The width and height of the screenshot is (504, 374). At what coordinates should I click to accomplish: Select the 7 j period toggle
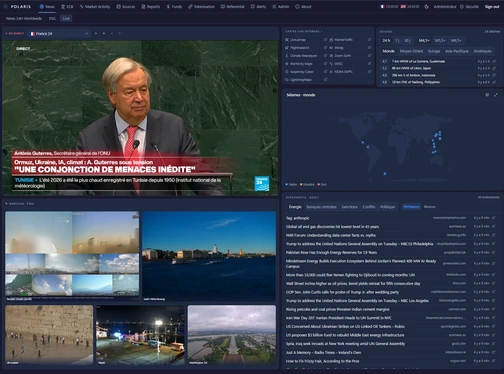[x=397, y=41]
